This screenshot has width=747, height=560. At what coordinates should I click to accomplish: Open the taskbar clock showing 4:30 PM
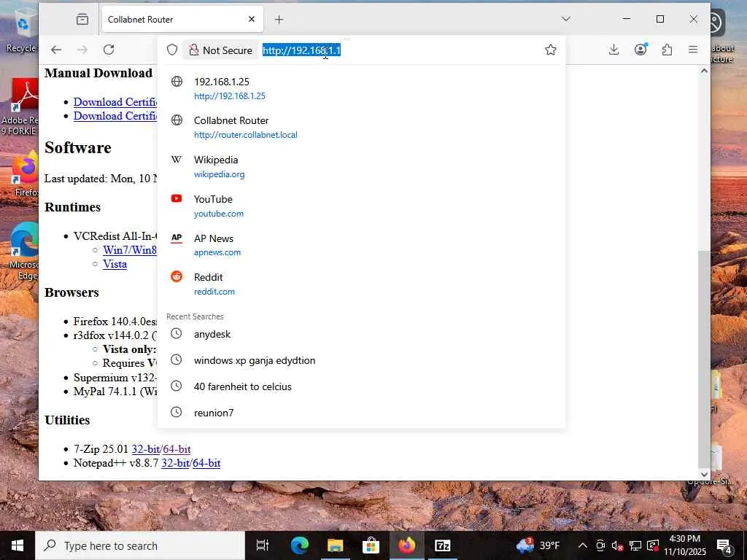click(685, 545)
